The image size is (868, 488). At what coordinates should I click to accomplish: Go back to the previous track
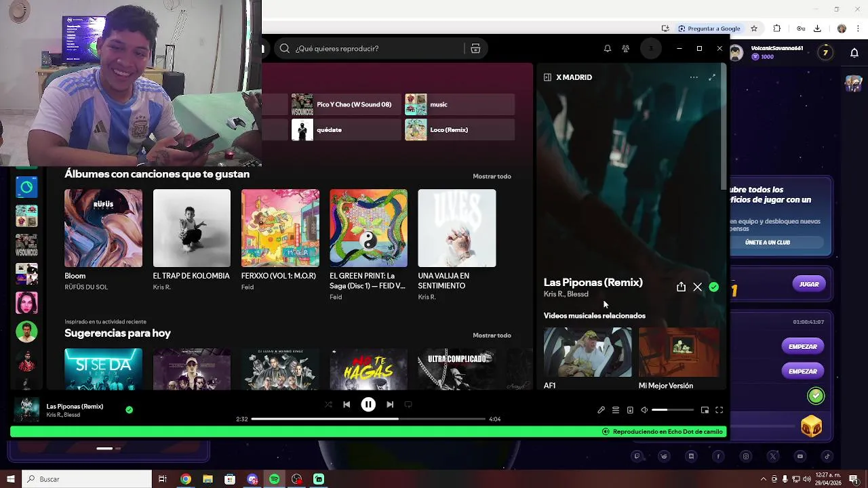click(x=347, y=404)
